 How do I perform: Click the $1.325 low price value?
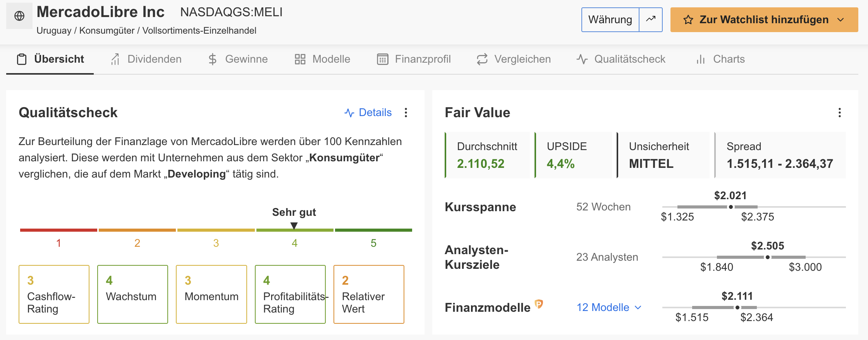(677, 217)
